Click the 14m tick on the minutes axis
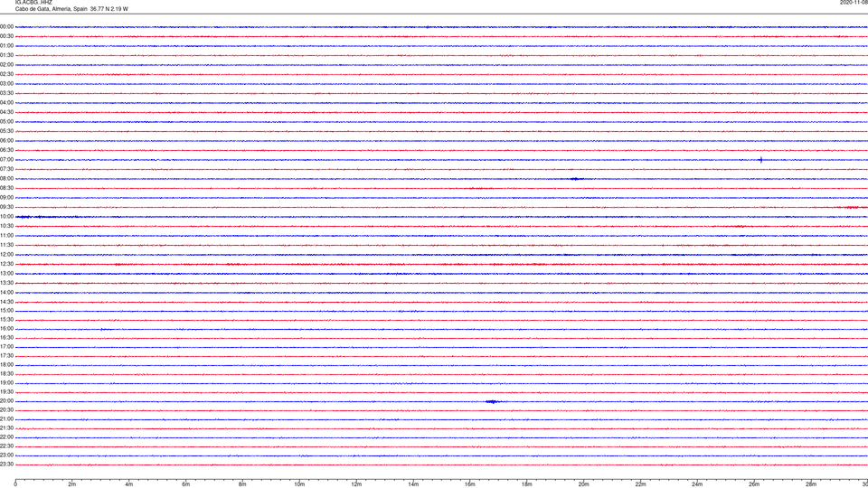The height and width of the screenshot is (488, 868). pyautogui.click(x=413, y=484)
